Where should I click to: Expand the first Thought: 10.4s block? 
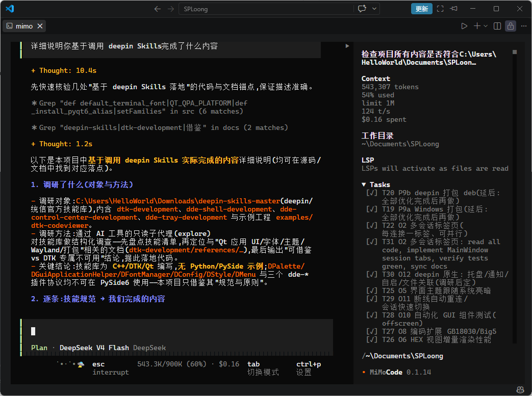[64, 70]
